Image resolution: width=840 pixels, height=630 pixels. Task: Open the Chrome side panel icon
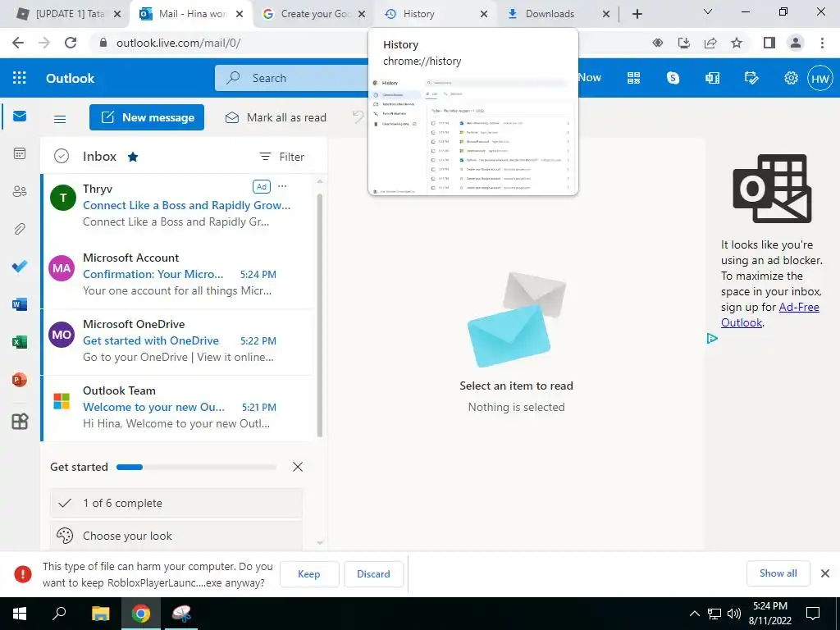(x=769, y=43)
